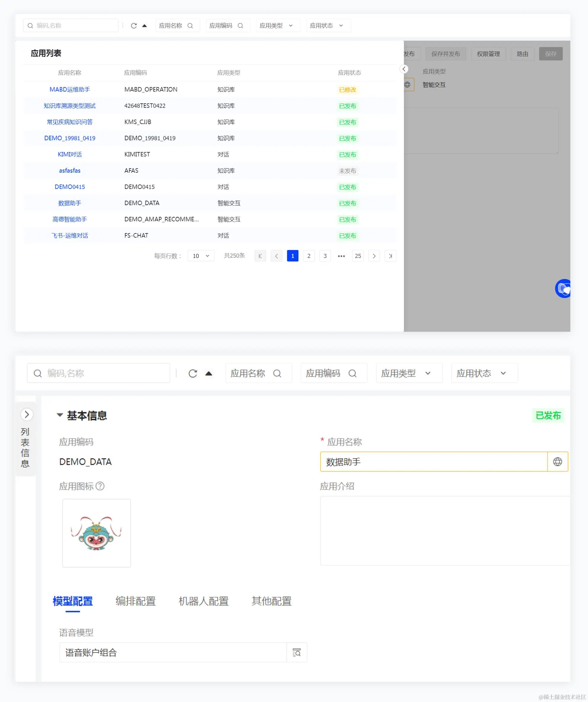Click search icon beside top 应用编码 filter
Screen dimensions: 588x702
240,26
